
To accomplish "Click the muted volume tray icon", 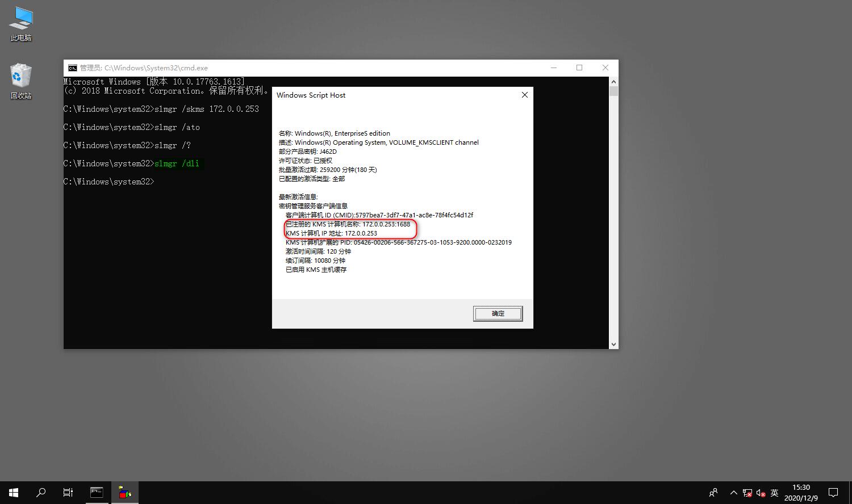I will click(x=761, y=493).
